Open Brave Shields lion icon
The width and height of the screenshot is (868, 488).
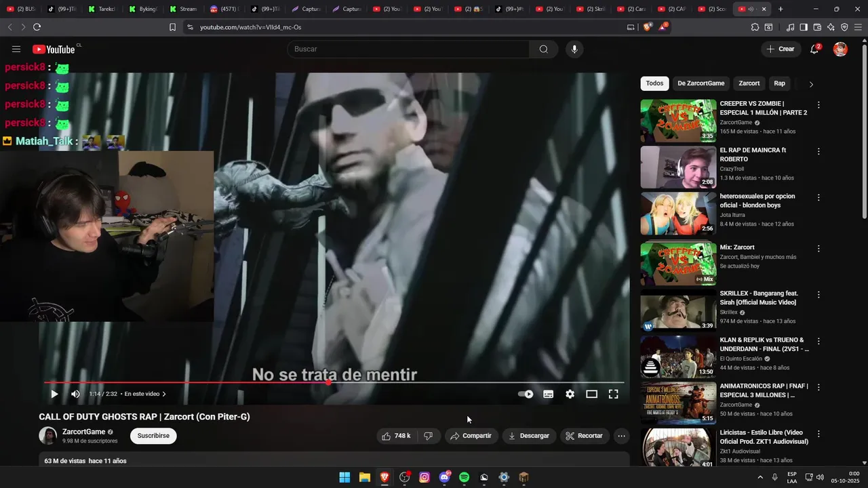647,27
